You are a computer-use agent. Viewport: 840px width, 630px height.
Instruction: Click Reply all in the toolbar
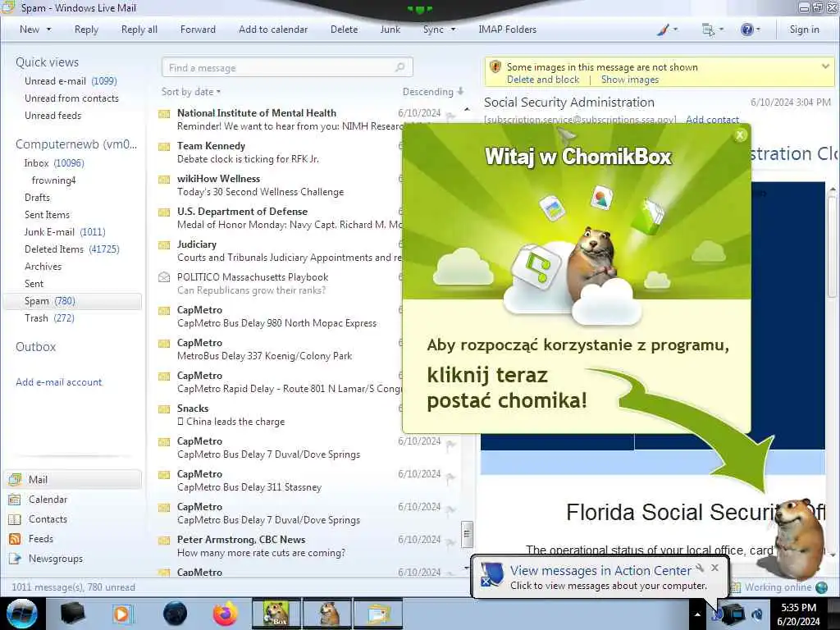tap(139, 30)
